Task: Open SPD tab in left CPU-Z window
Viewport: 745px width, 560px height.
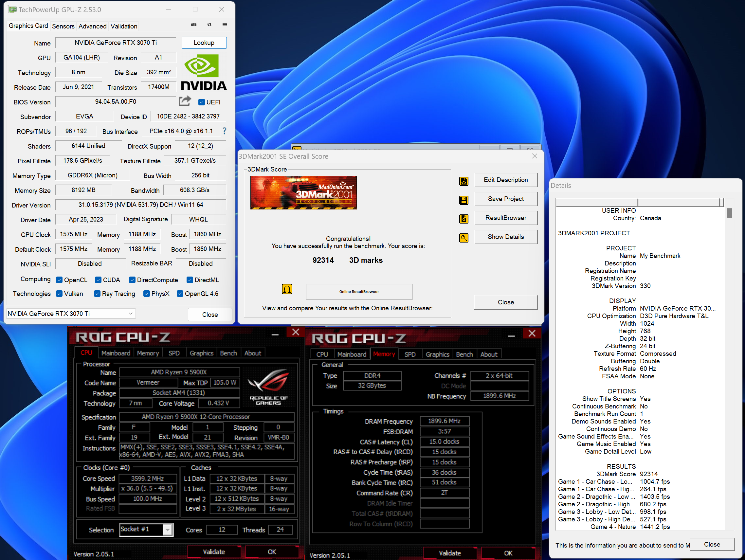Action: (174, 353)
